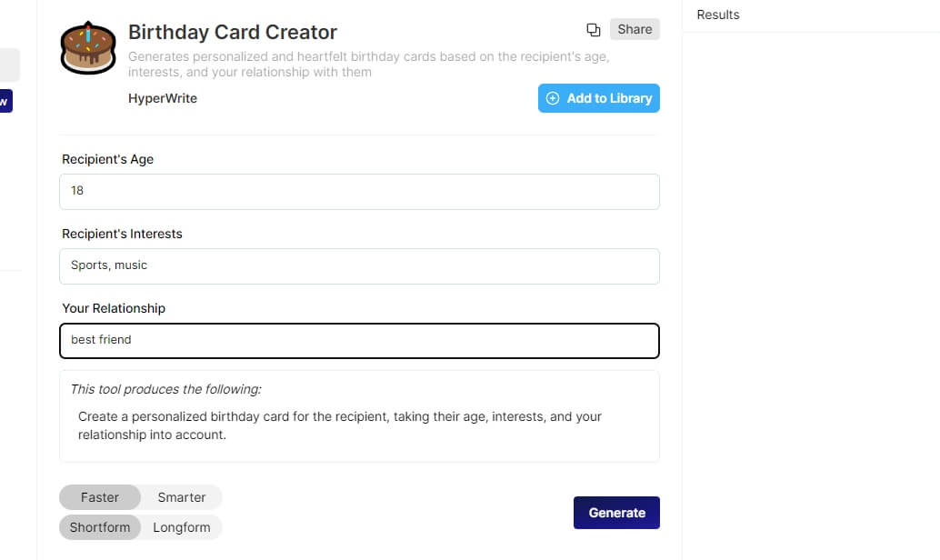This screenshot has width=940, height=560.
Task: Focus the Recipient's Age field containing 18
Action: click(360, 192)
